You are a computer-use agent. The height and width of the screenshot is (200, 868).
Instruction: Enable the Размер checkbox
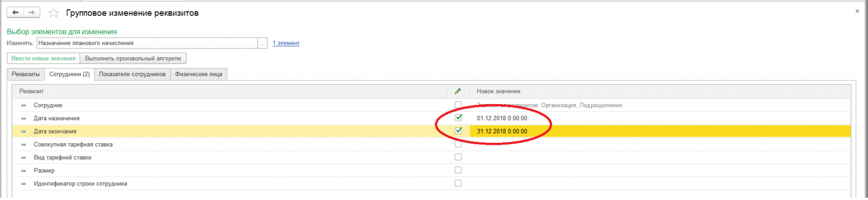point(458,170)
